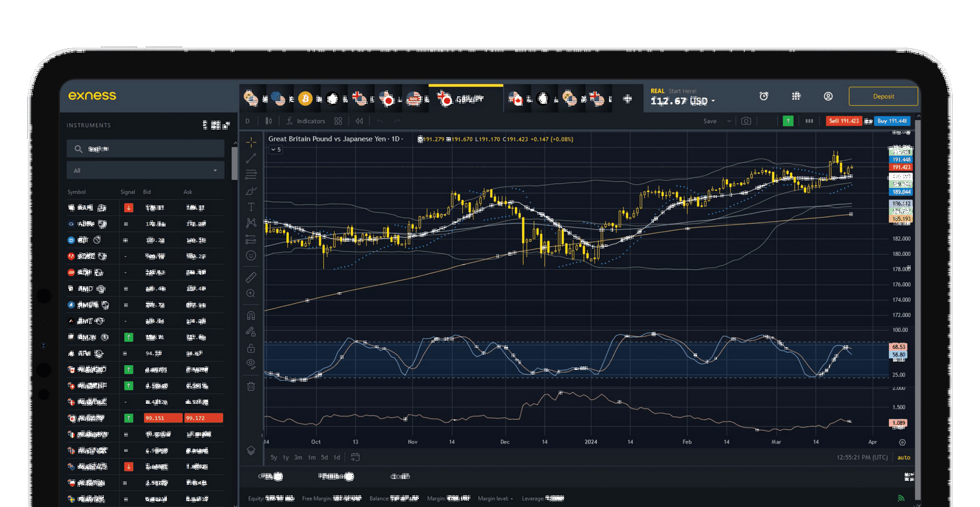Set chart range to 3m
The height and width of the screenshot is (507, 980).
(x=298, y=457)
